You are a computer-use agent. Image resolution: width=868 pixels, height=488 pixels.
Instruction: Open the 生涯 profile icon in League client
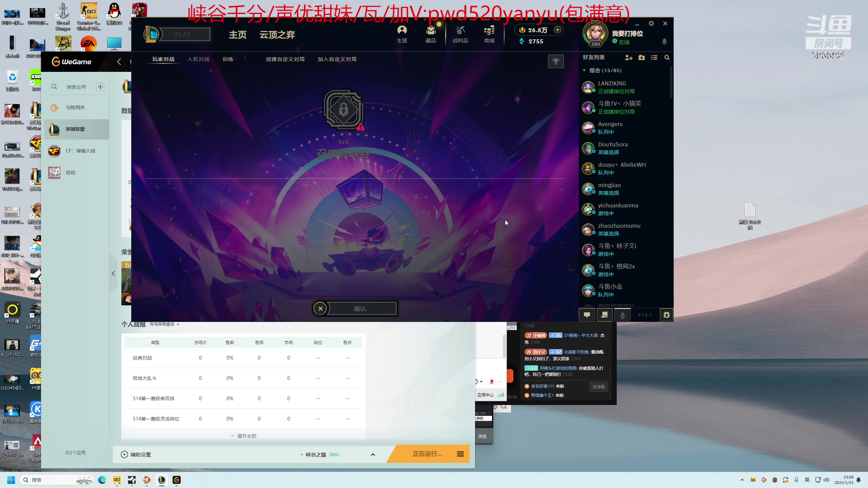tap(402, 34)
